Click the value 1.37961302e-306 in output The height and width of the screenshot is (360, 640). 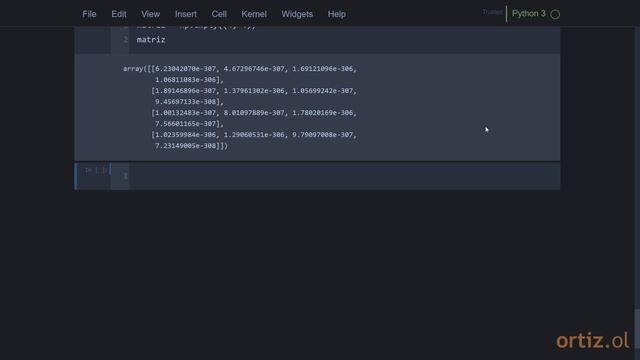tap(254, 91)
